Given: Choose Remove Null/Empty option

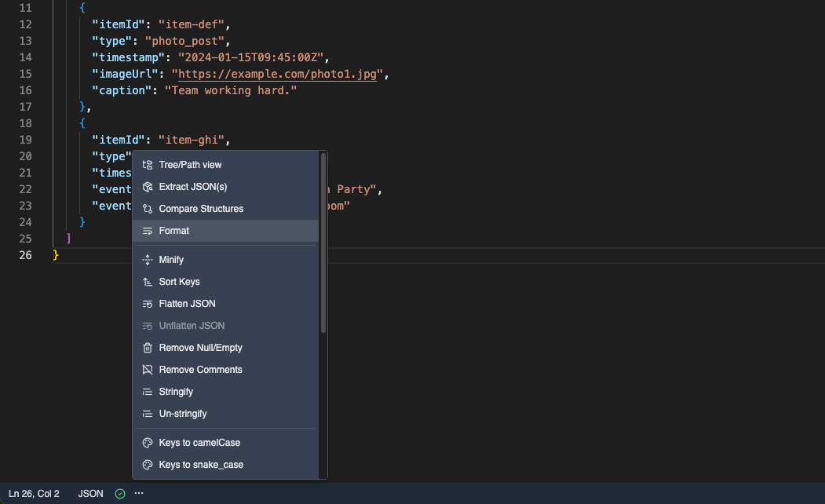Looking at the screenshot, I should 227,348.
